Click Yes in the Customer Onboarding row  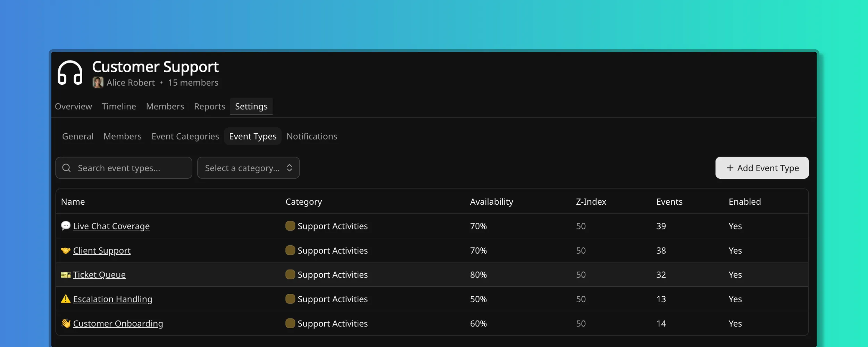[735, 323]
